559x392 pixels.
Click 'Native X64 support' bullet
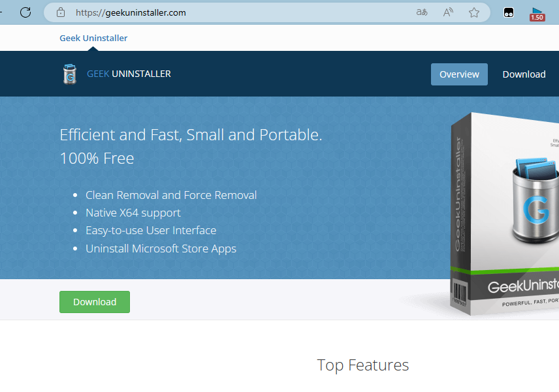pyautogui.click(x=133, y=213)
